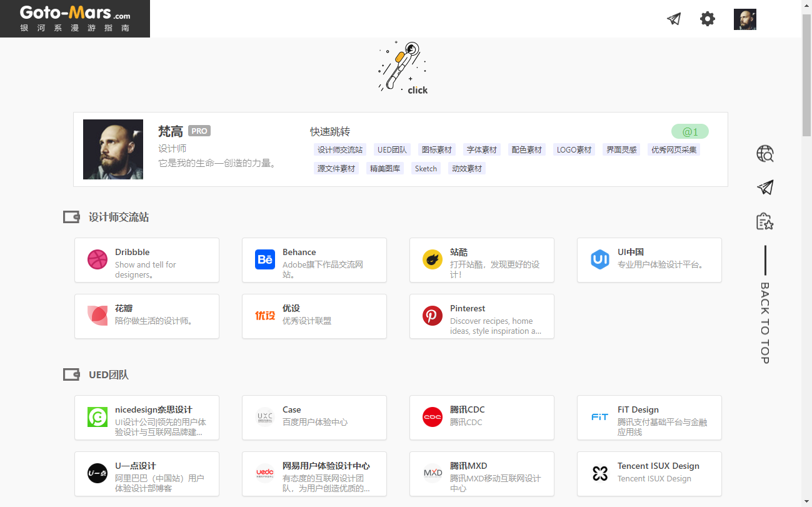Click the 腾讯CDC card title

click(x=468, y=409)
